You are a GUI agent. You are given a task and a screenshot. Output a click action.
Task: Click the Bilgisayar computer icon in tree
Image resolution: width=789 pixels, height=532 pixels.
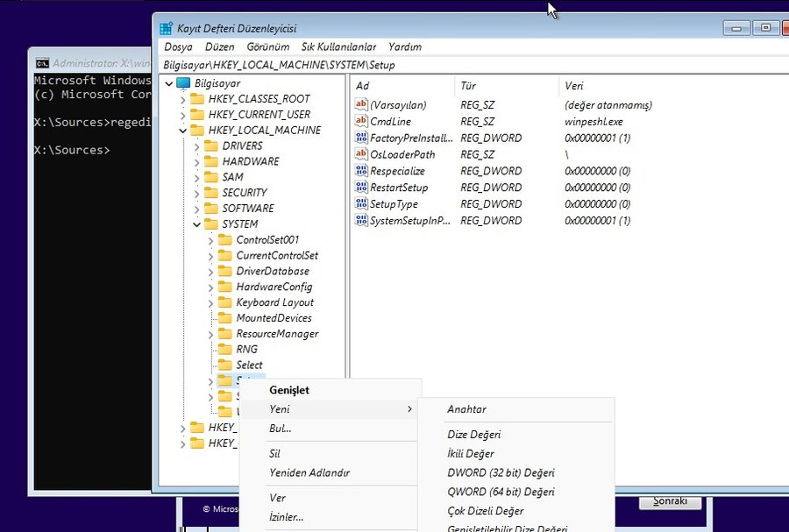point(184,83)
